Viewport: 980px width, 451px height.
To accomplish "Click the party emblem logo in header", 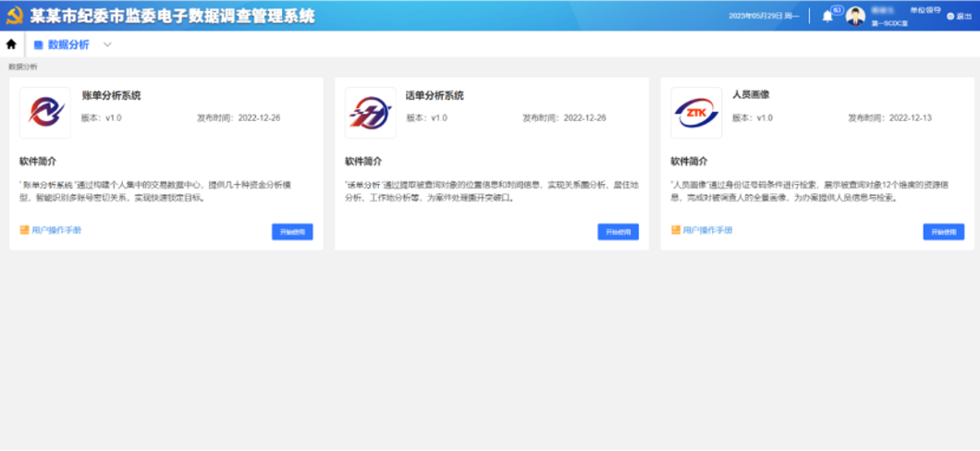I will tap(15, 16).
